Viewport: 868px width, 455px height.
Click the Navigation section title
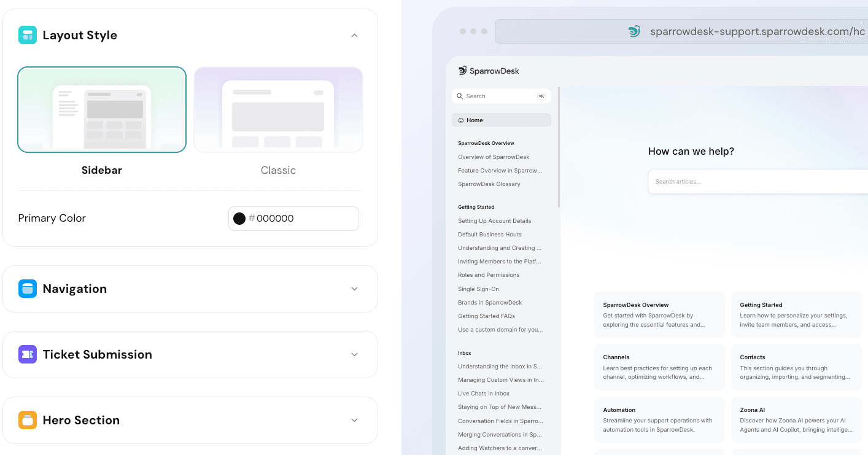click(75, 289)
